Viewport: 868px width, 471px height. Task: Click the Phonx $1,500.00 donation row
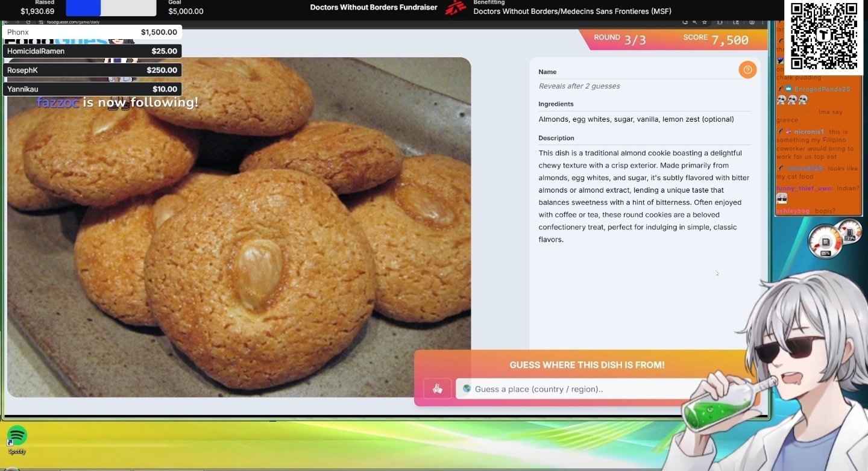[x=92, y=32]
